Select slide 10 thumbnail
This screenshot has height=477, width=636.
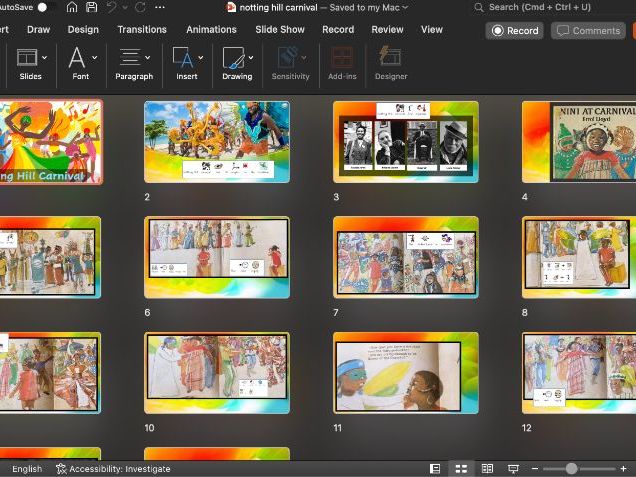[217, 373]
